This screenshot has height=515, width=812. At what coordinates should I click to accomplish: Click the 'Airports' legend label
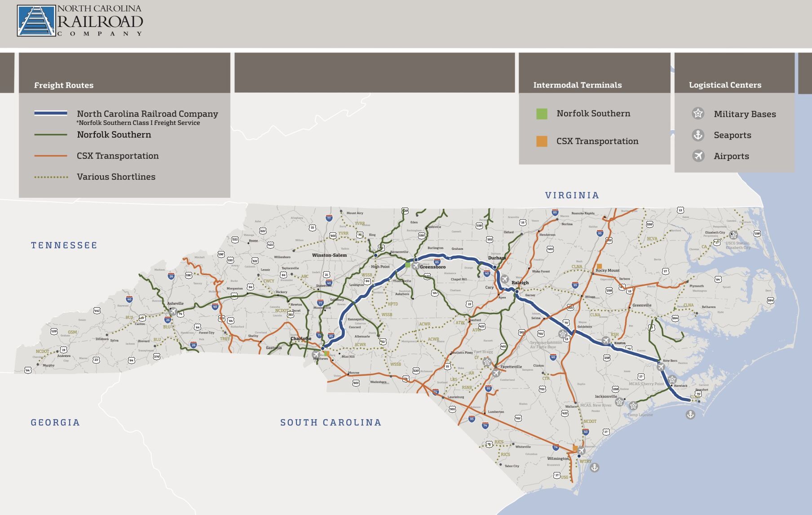[x=731, y=156]
